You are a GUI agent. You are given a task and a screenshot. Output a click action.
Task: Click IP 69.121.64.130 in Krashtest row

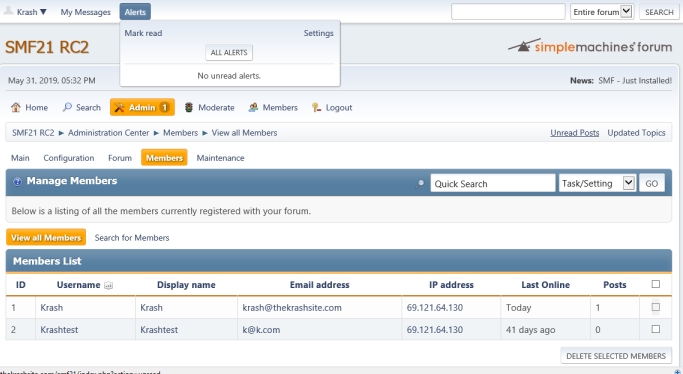(x=435, y=330)
